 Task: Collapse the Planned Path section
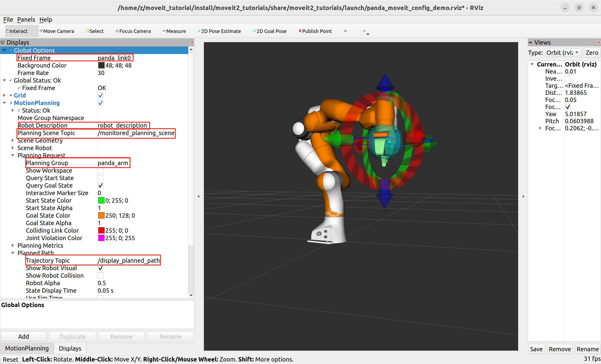pos(13,253)
